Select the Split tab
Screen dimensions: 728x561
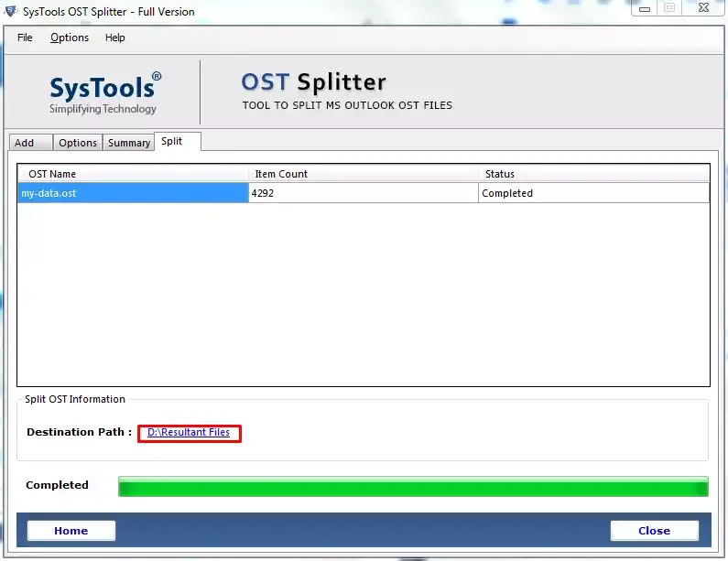pyautogui.click(x=178, y=141)
